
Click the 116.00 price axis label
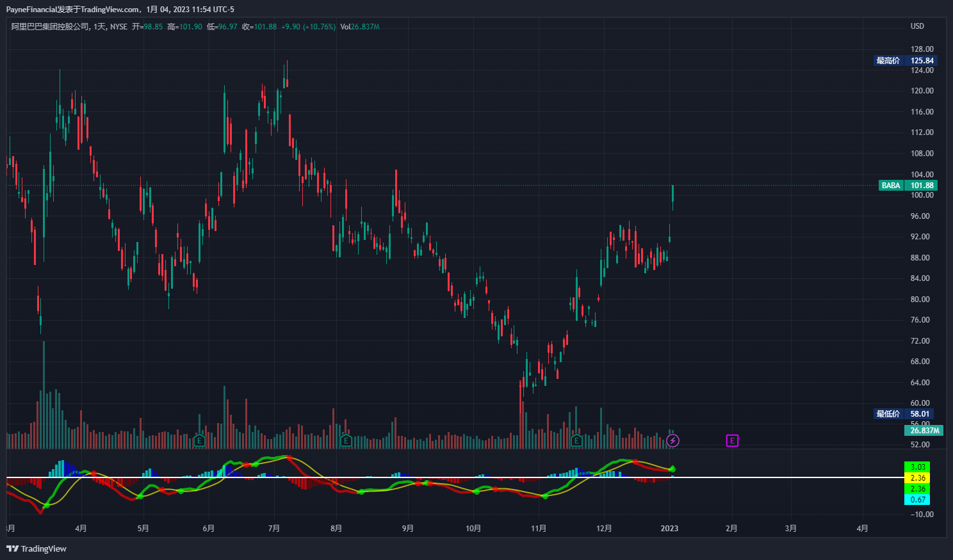[x=922, y=112]
